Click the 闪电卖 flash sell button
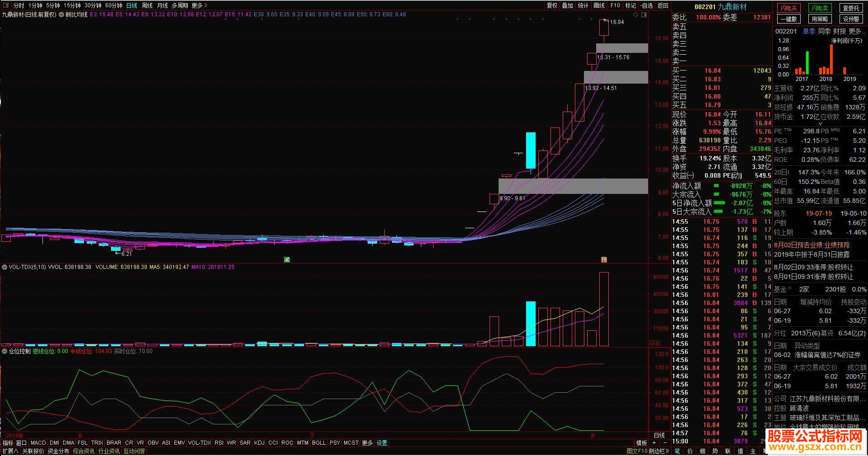The image size is (868, 456). pyautogui.click(x=820, y=8)
